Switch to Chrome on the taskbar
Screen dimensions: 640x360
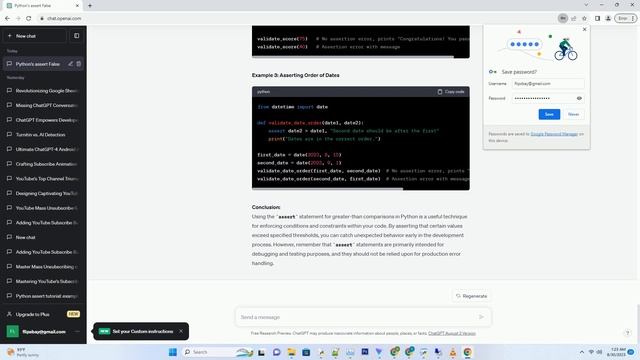coord(467,352)
